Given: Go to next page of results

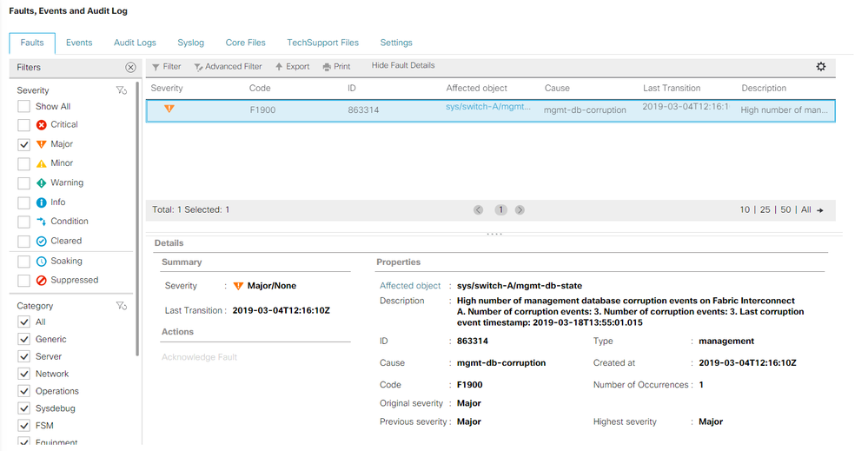Looking at the screenshot, I should point(520,209).
